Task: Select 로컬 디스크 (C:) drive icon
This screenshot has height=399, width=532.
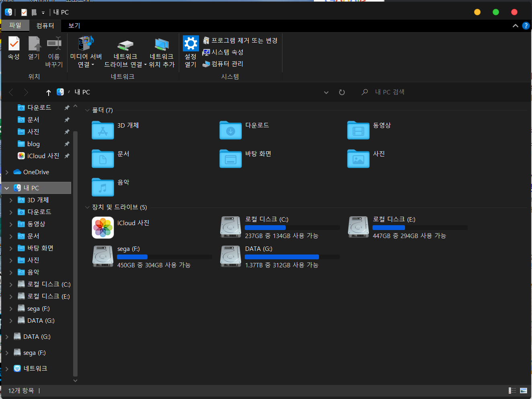Action: (x=231, y=227)
